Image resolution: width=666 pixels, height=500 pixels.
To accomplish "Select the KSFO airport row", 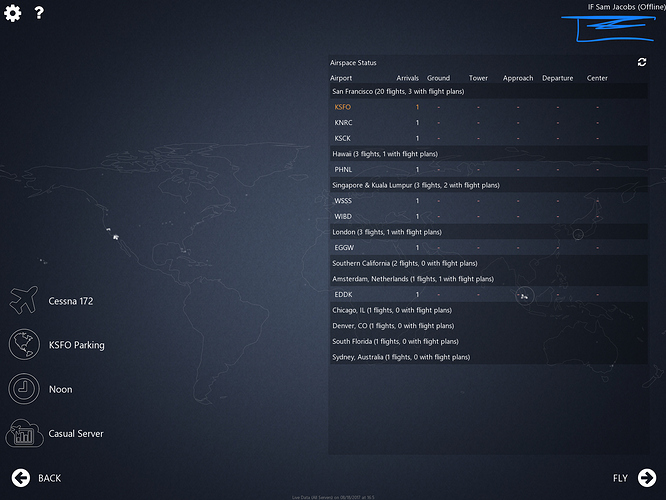I will point(489,107).
